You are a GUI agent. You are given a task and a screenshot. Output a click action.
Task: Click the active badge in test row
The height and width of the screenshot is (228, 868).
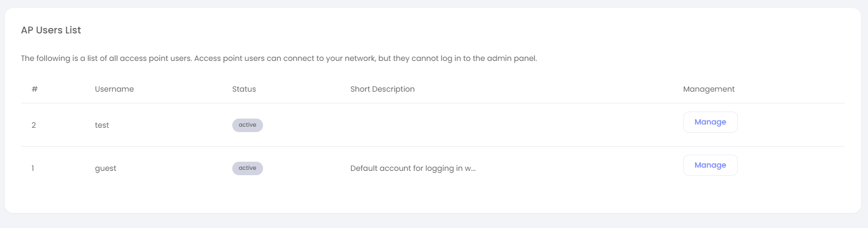pyautogui.click(x=247, y=125)
